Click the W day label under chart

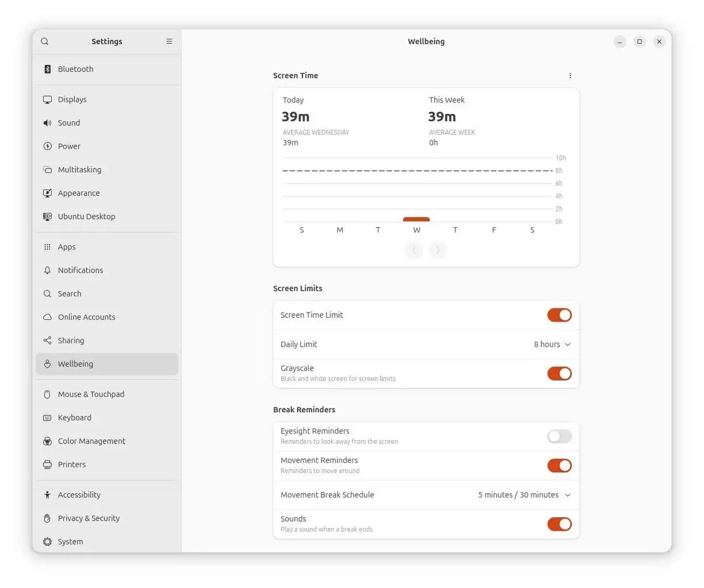[x=417, y=230]
